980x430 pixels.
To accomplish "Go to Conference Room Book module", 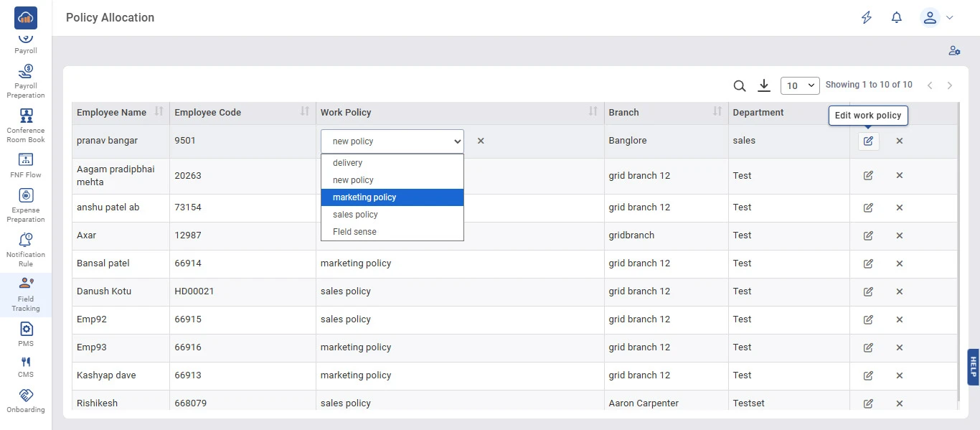I will (26, 126).
